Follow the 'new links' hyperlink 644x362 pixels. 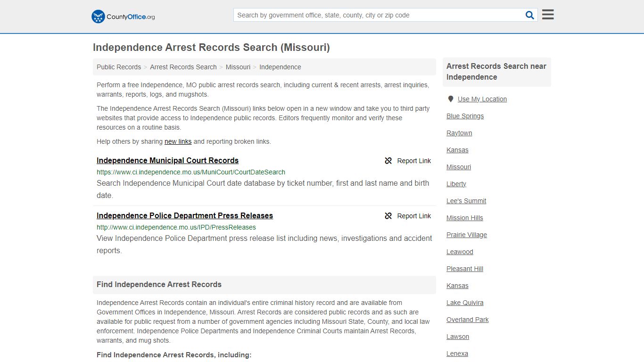[178, 141]
